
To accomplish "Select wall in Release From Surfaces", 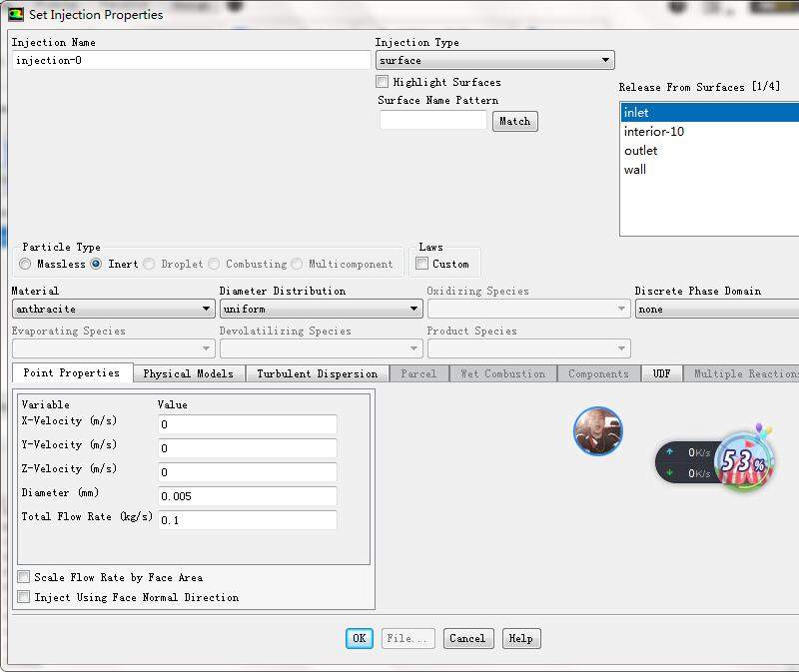I will pos(710,169).
